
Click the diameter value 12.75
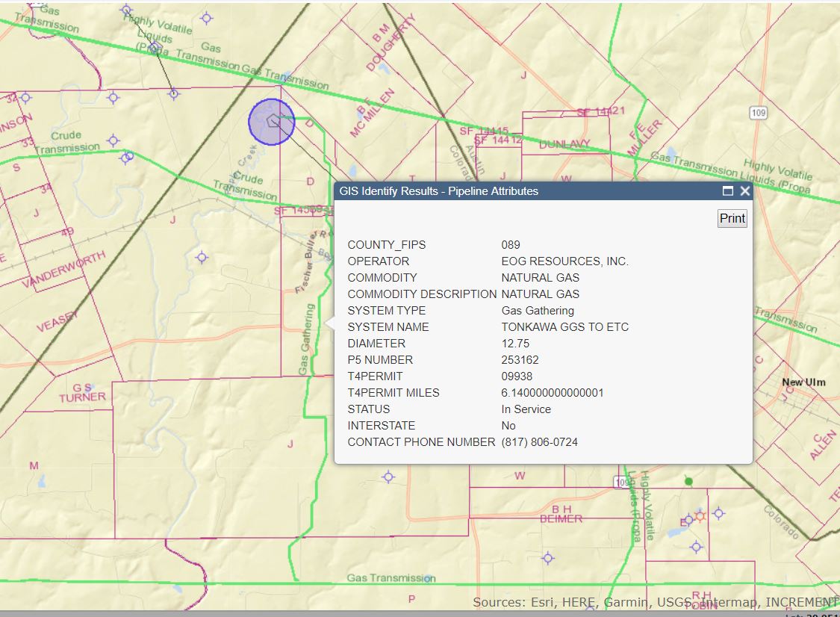[515, 344]
